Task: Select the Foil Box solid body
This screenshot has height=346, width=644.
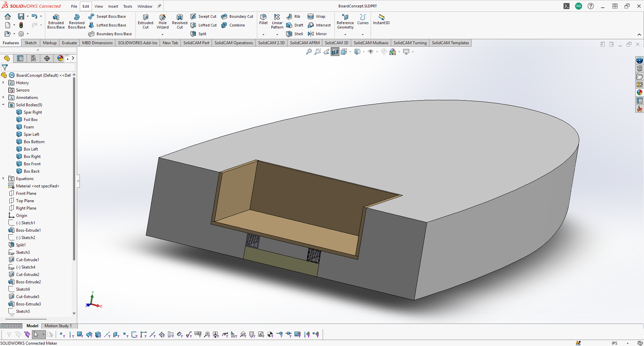Action: click(x=31, y=120)
